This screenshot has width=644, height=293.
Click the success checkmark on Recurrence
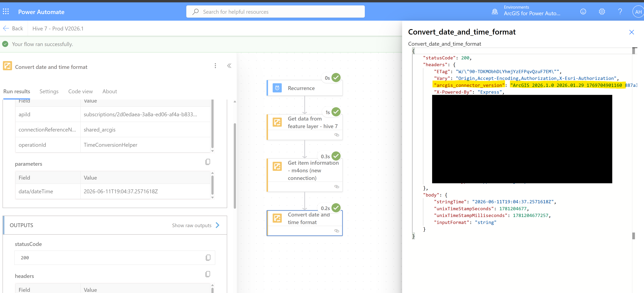click(336, 78)
